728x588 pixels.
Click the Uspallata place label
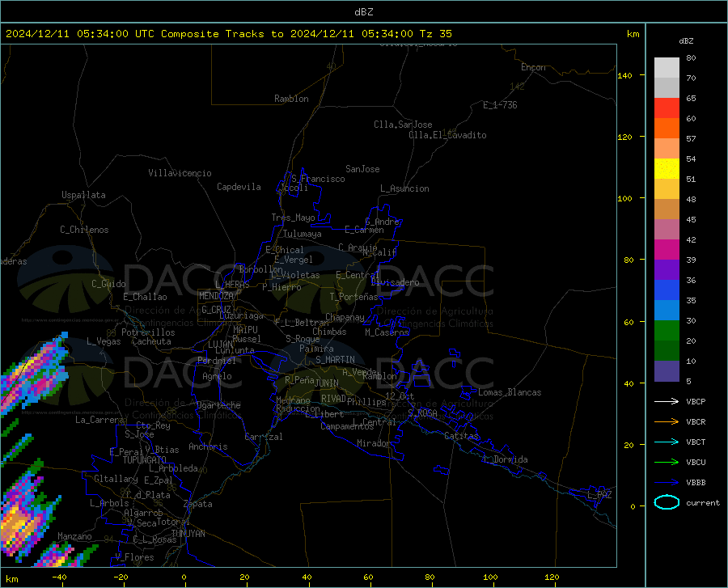[x=83, y=195]
